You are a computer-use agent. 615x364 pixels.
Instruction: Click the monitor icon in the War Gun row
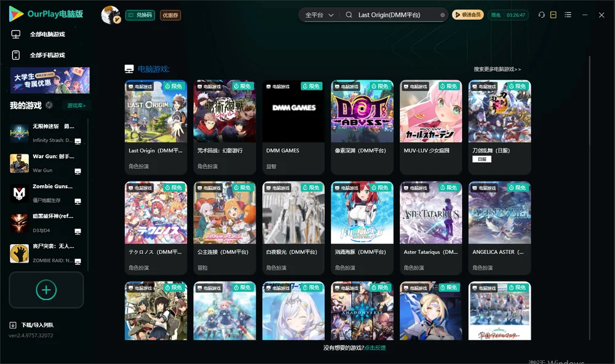77,171
